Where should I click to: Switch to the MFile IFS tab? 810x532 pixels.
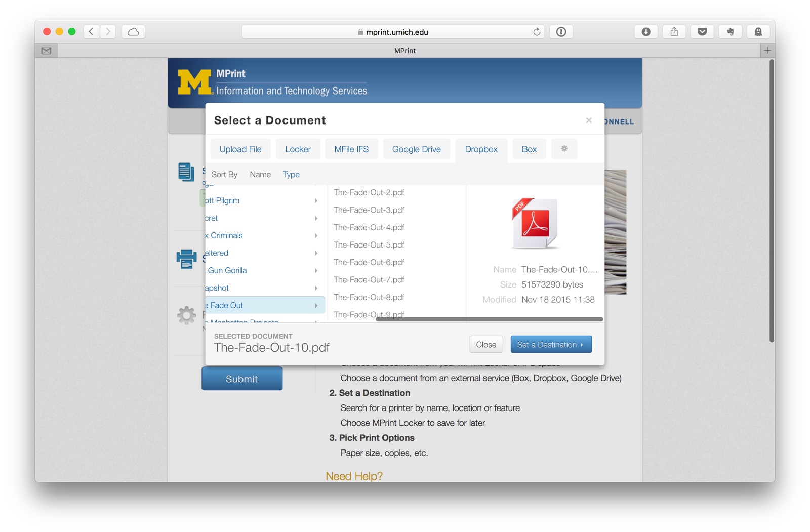point(351,149)
